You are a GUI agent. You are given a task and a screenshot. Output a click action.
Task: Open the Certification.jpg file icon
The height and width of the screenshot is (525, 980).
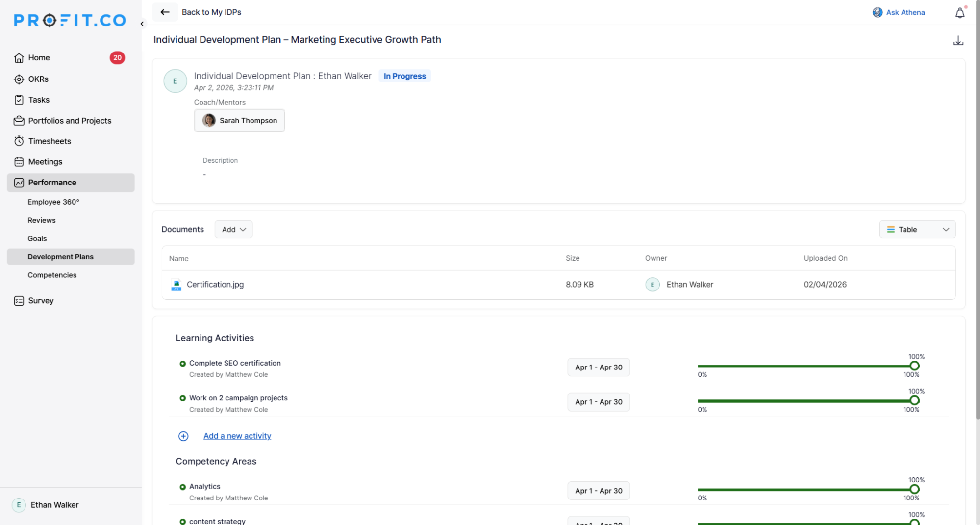pos(176,285)
